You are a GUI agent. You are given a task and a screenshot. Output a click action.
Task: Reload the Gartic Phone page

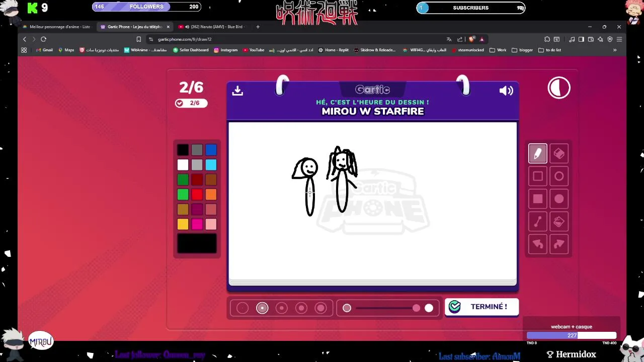[43, 39]
